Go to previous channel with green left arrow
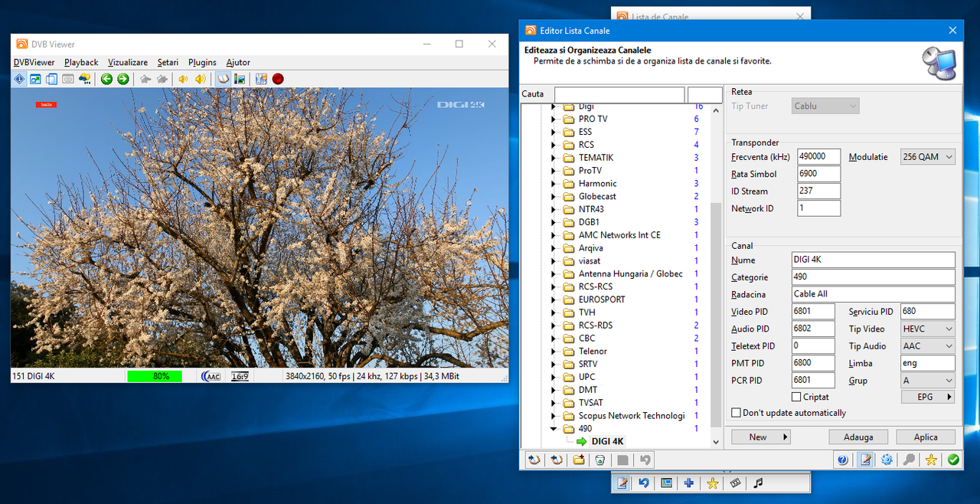Screen dimensions: 980x504 coord(106,79)
